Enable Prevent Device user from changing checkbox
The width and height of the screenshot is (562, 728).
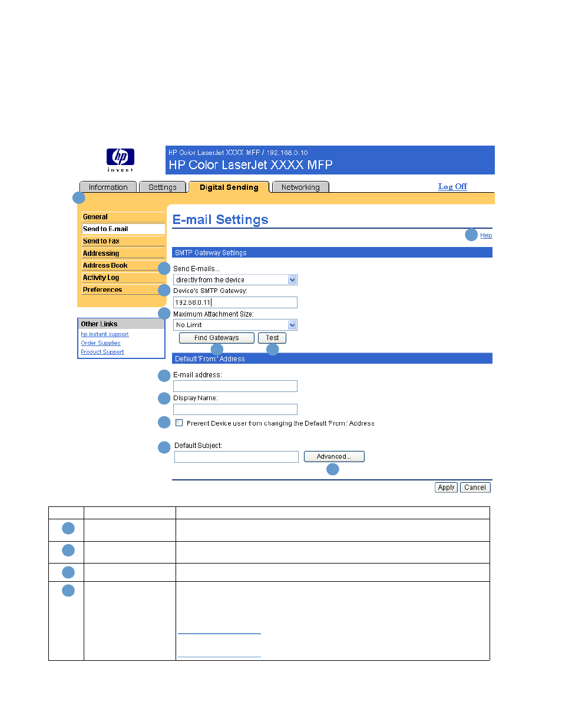179,423
